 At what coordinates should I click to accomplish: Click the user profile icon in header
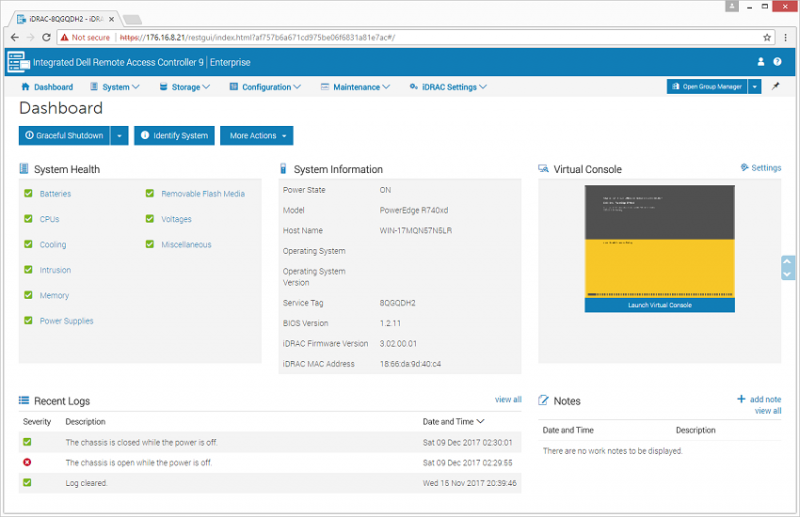pyautogui.click(x=760, y=62)
